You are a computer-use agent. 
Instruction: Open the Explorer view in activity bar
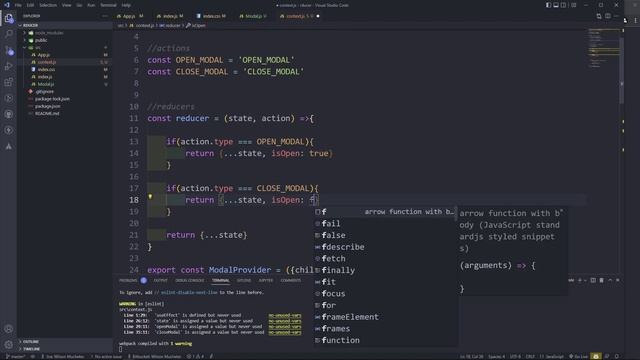pyautogui.click(x=9, y=18)
